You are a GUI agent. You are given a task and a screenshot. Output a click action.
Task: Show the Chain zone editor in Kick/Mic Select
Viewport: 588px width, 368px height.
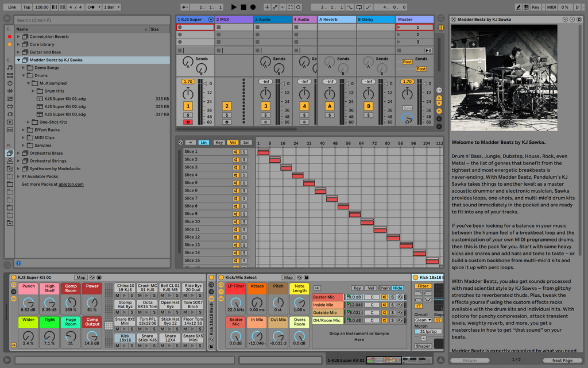(x=384, y=288)
